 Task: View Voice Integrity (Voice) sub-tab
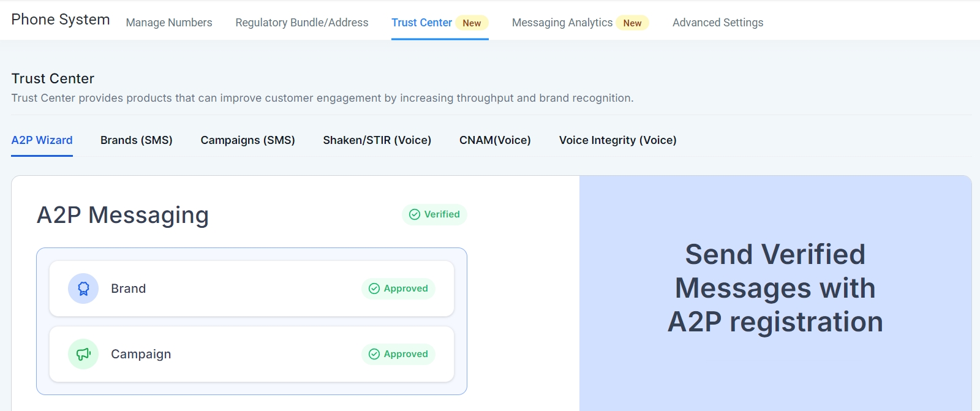click(x=617, y=140)
